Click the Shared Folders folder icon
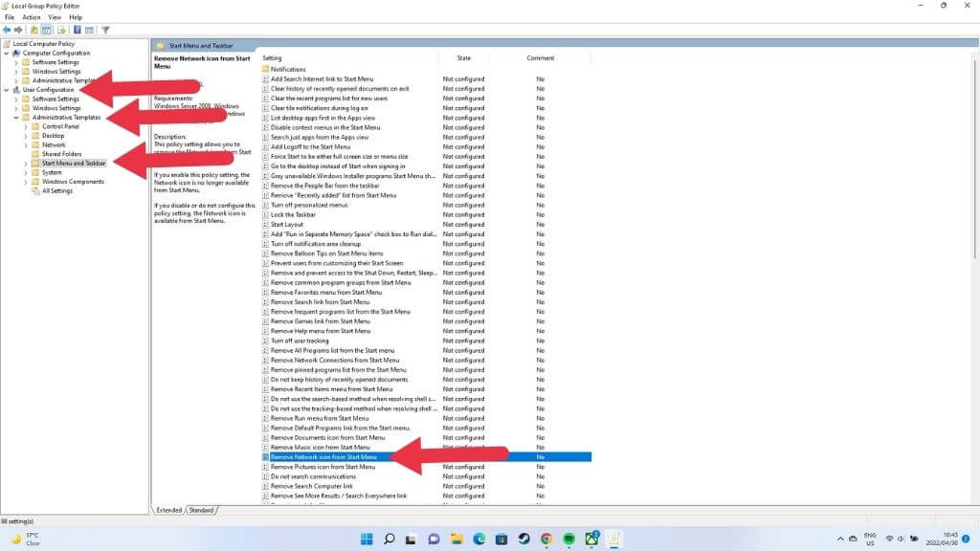Image resolution: width=980 pixels, height=551 pixels. [35, 154]
